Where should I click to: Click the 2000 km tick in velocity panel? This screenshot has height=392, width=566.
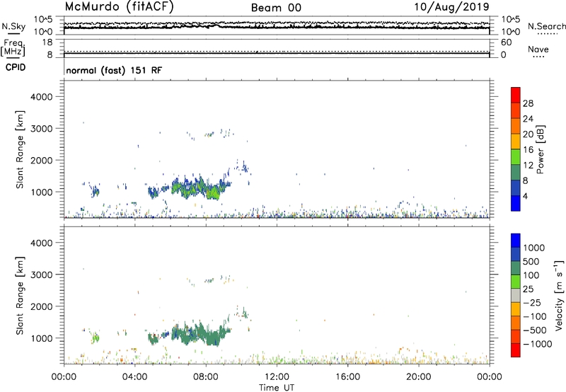42,306
